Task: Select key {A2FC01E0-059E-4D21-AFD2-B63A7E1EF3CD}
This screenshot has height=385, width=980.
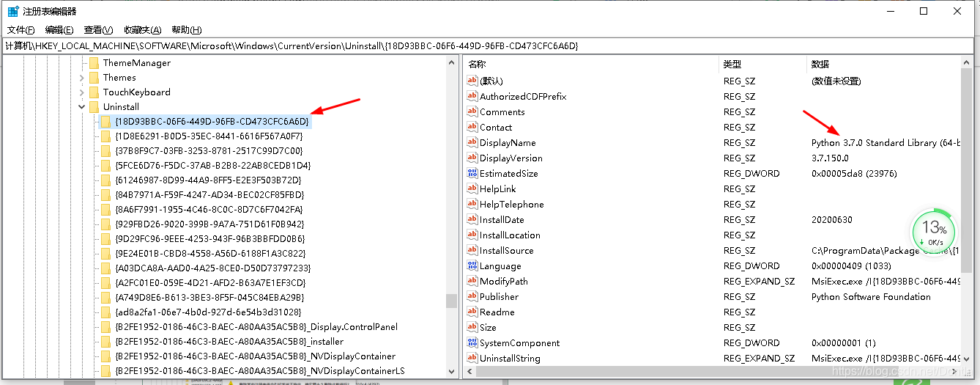Action: pos(210,282)
